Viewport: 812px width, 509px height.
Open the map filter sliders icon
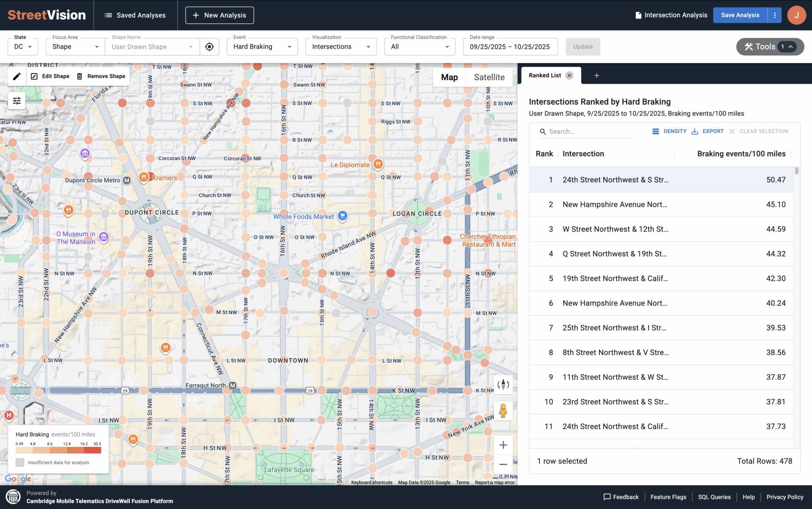tap(17, 101)
